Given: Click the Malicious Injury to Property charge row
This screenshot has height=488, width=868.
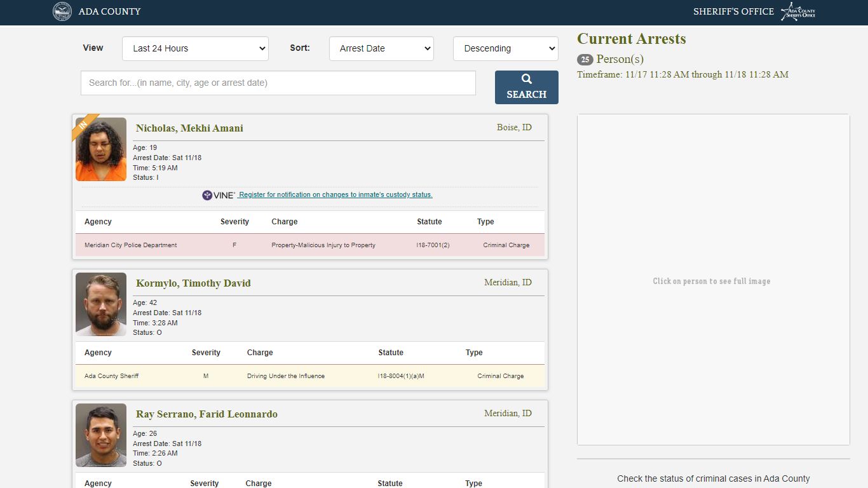Looking at the screenshot, I should point(310,245).
